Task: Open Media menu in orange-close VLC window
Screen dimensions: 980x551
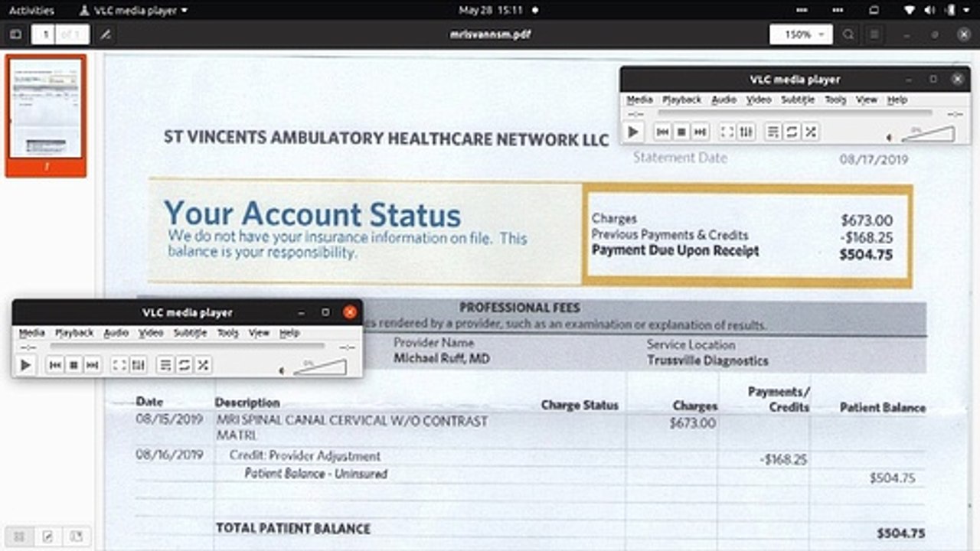Action: coord(31,333)
